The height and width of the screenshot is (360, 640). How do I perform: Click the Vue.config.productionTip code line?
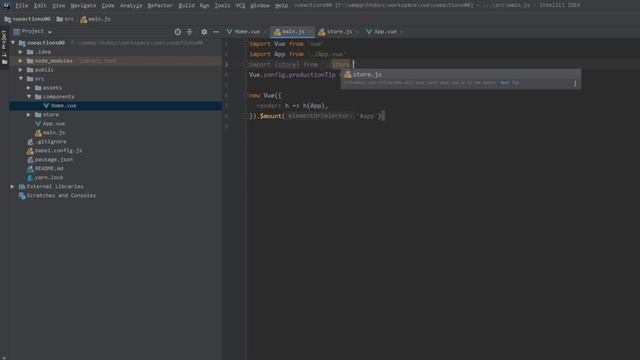tap(292, 75)
